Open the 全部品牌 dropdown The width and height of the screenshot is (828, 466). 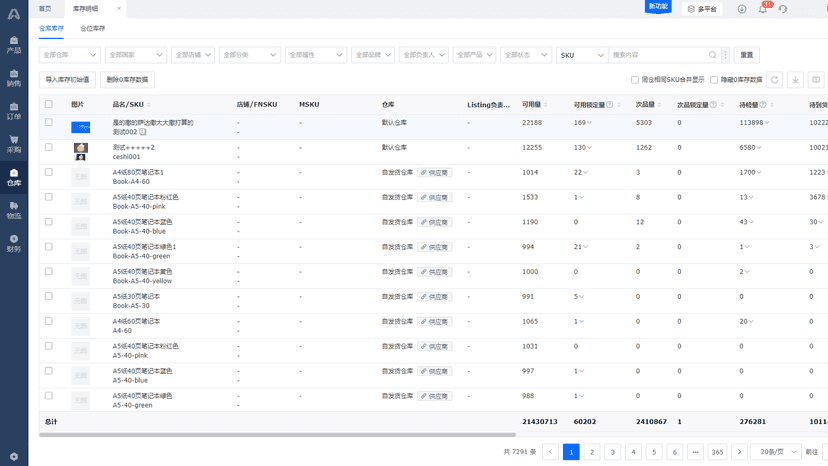(x=373, y=55)
